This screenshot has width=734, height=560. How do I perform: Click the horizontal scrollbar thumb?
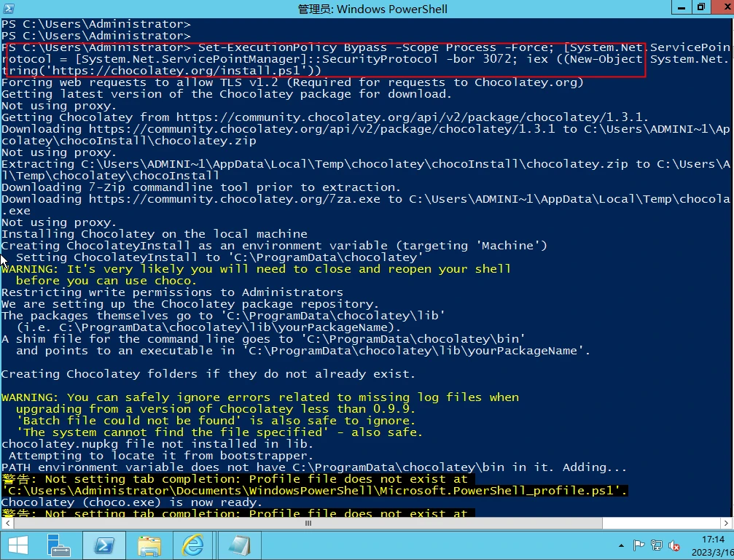coord(308,523)
